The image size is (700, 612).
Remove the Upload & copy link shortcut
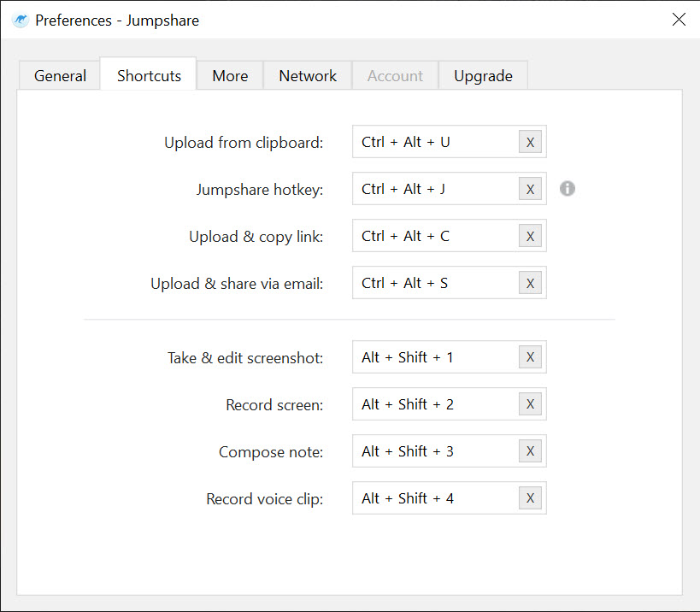point(530,236)
